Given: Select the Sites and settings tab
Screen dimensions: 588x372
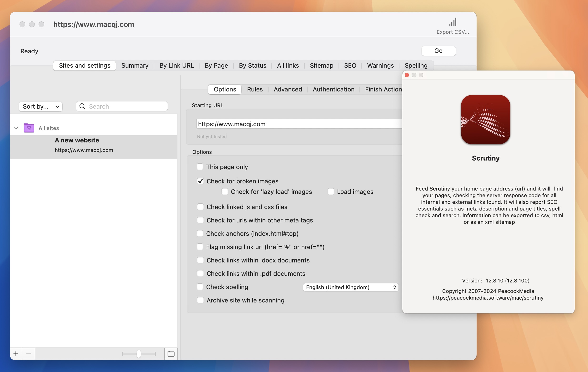Looking at the screenshot, I should (x=85, y=65).
